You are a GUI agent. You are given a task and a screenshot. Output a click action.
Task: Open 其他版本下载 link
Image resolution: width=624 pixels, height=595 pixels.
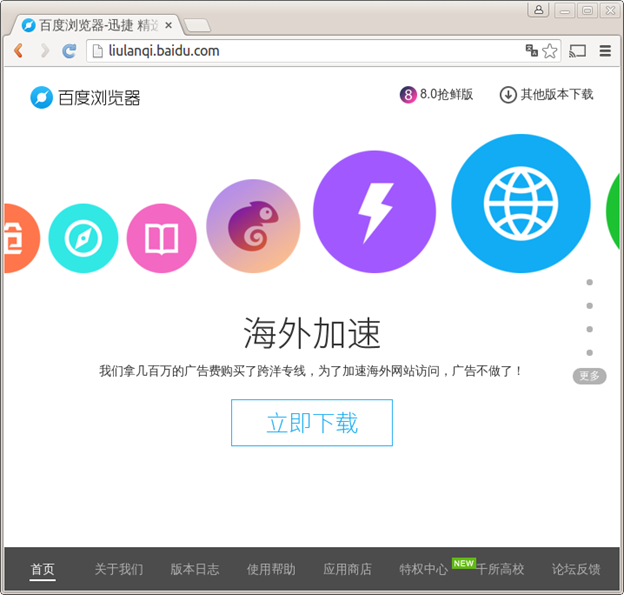(556, 94)
